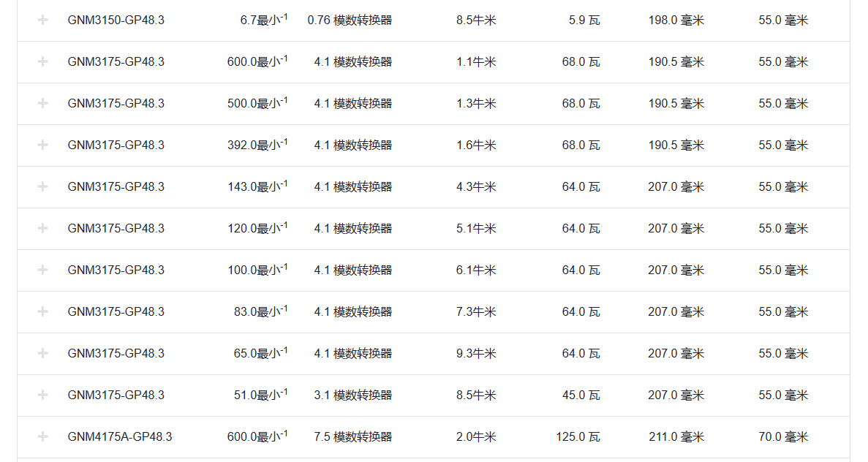Select the 198.0 毫米 length cell

coord(676,20)
